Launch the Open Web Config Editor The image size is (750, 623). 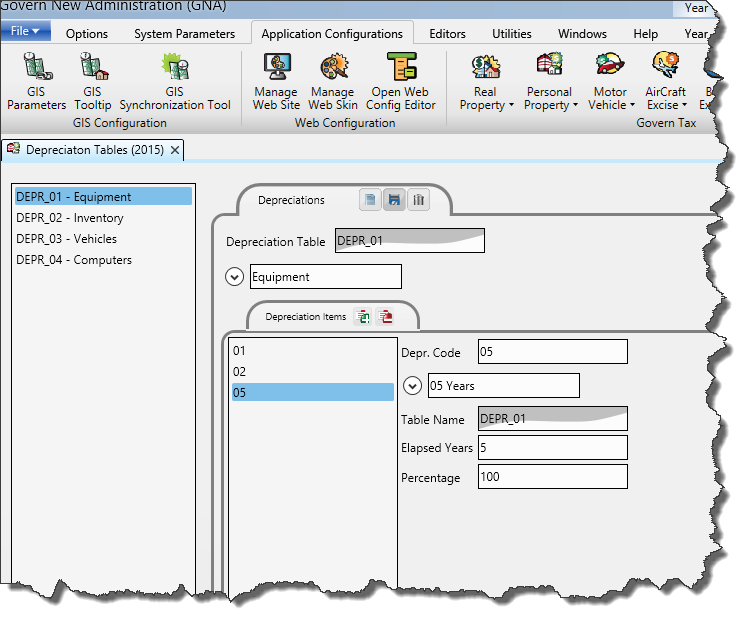point(401,70)
